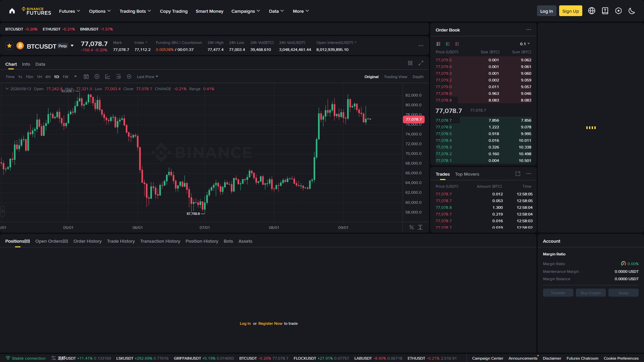Pop out the Trades panel

tap(518, 174)
